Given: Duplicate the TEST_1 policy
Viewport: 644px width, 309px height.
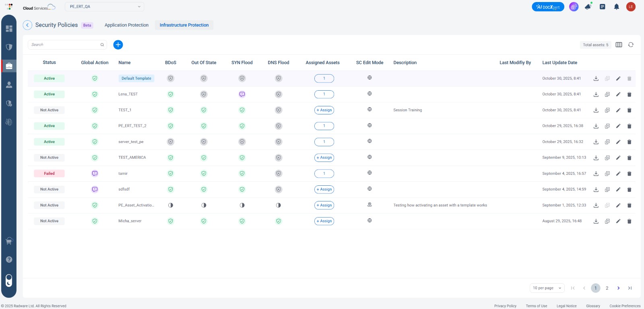Looking at the screenshot, I should 607,110.
